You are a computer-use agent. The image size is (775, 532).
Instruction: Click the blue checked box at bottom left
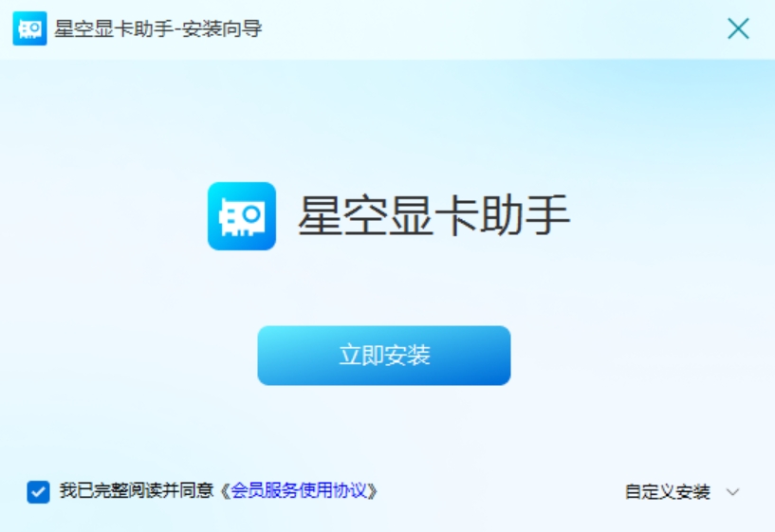(38, 492)
